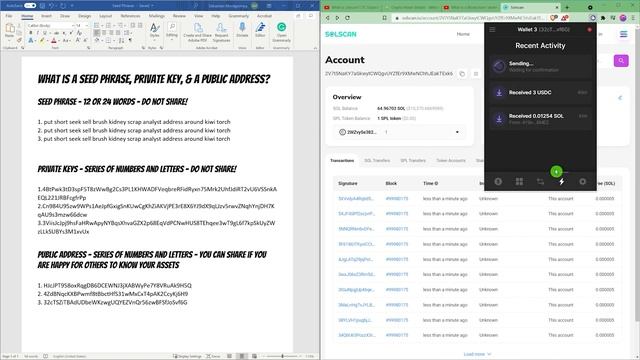Viewport: 640px width, 360px height.
Task: Switch to the SOL Transfers tab
Action: pyautogui.click(x=377, y=160)
